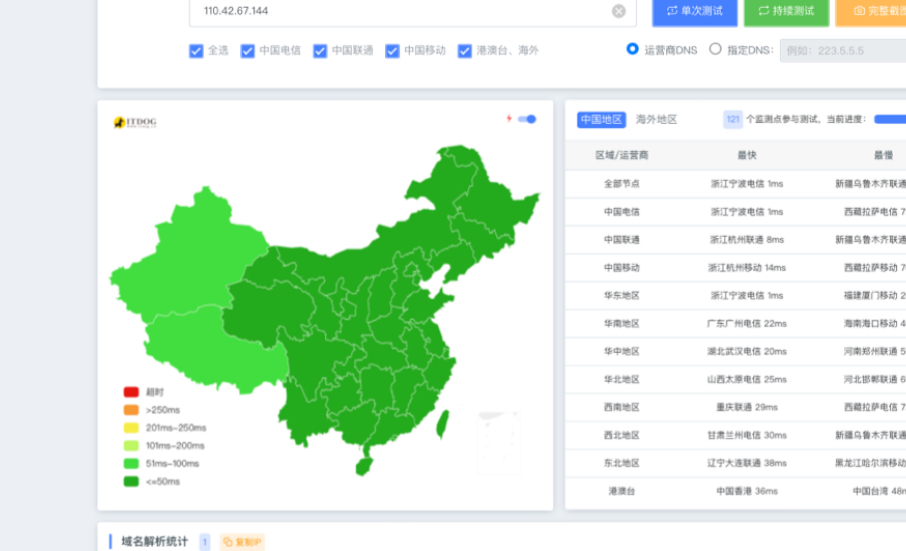
Task: Click the orange 完整截图 button
Action: pos(871,11)
